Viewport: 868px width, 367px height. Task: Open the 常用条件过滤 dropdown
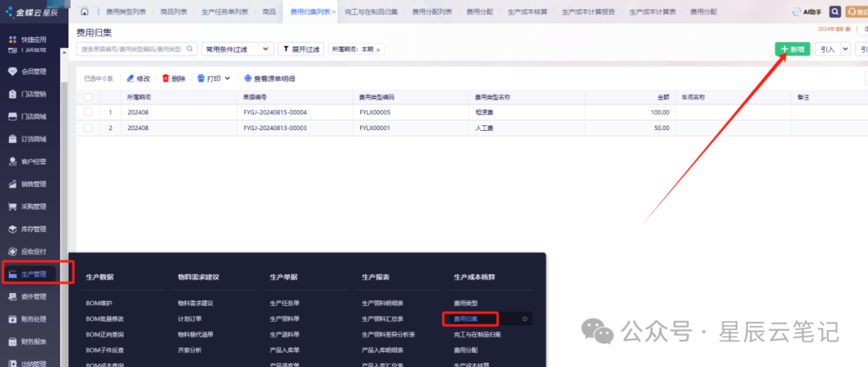click(x=237, y=49)
